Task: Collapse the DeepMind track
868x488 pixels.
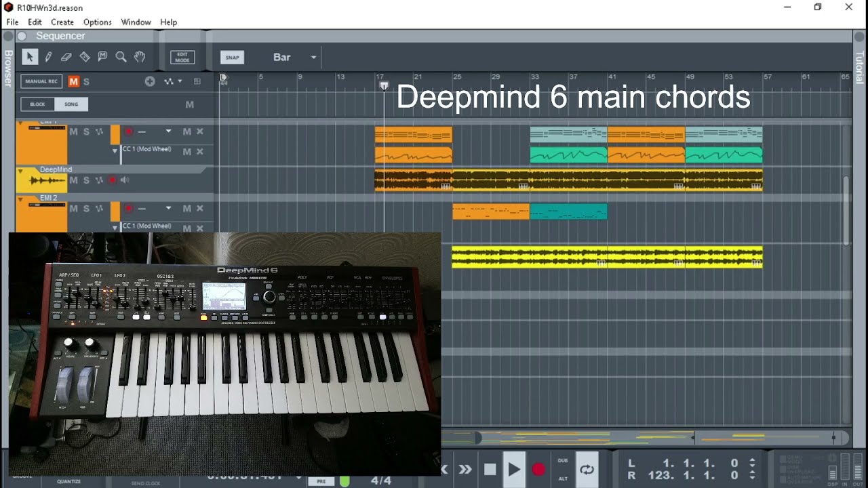Action: coord(20,171)
